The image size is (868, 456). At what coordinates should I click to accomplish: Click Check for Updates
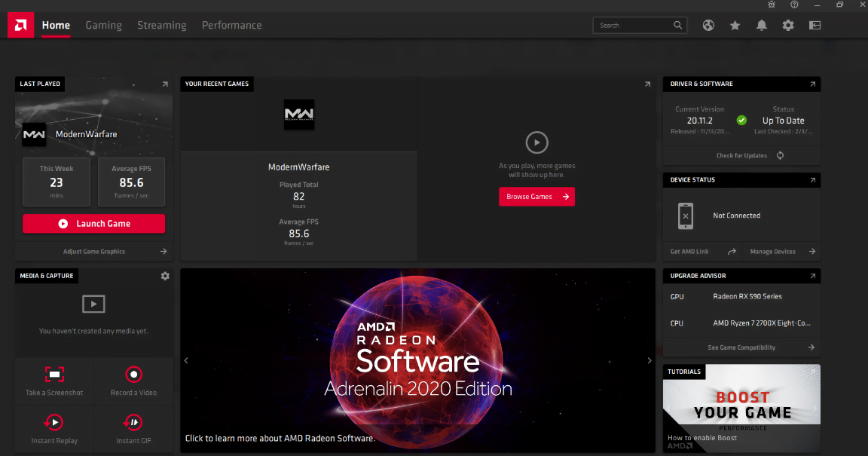click(741, 156)
